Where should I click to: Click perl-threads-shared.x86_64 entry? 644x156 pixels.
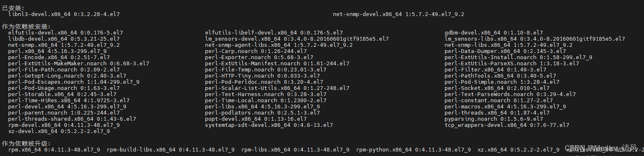[72, 119]
